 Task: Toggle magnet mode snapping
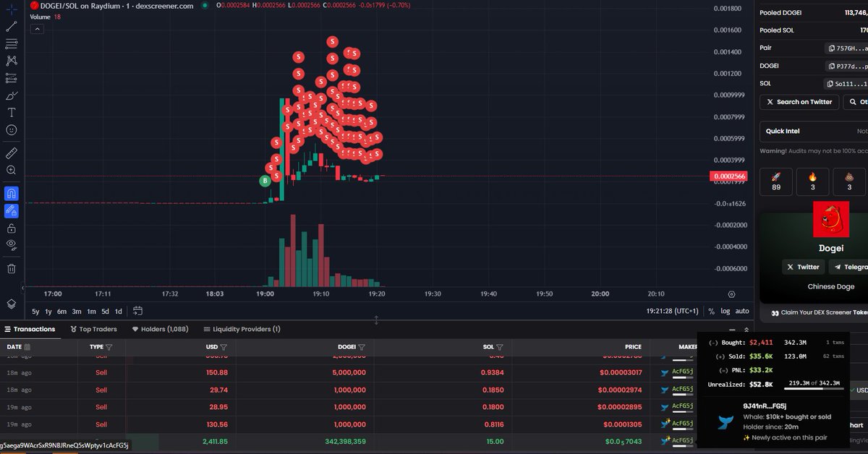(x=12, y=193)
